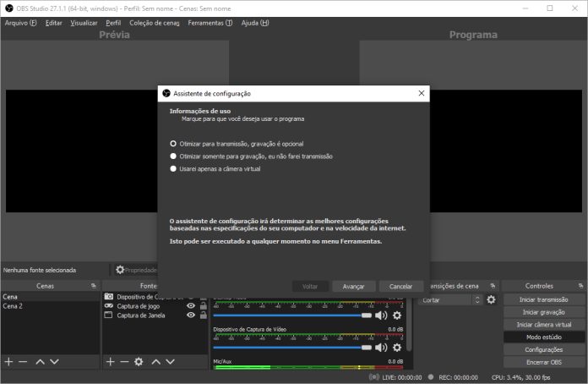Click the Dispositivo de Captura source camera icon
588x384 pixels.
109,296
